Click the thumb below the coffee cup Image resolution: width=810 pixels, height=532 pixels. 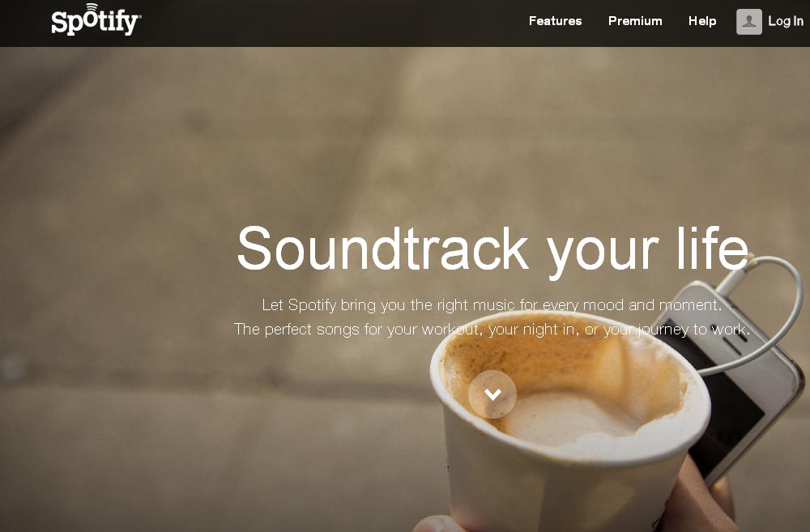pos(434,524)
